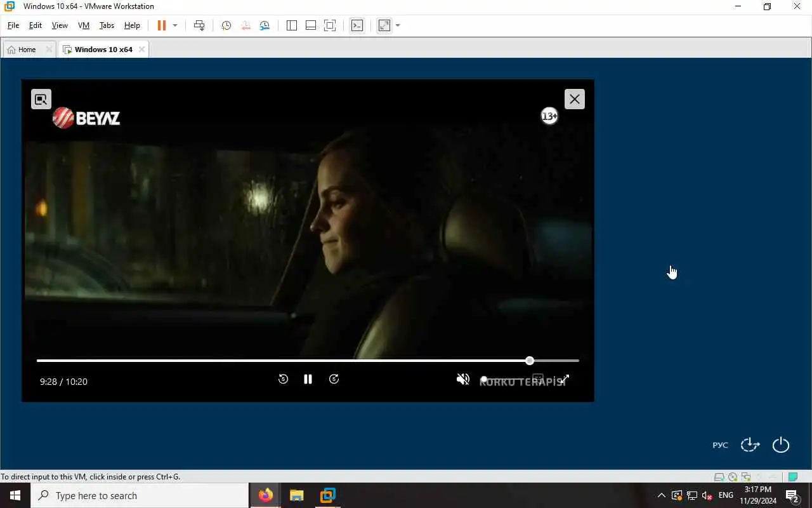The width and height of the screenshot is (812, 508).
Task: Open the clock showing 3:17 PM
Action: [758, 495]
